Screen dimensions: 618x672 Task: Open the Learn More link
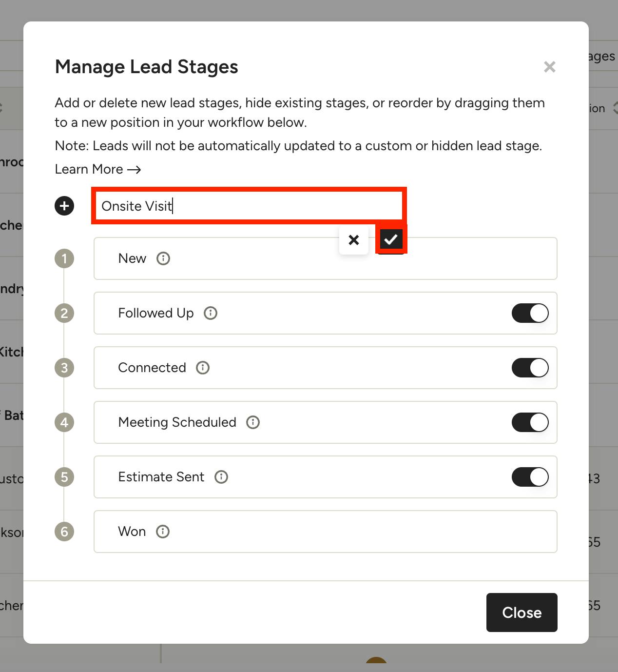click(98, 169)
